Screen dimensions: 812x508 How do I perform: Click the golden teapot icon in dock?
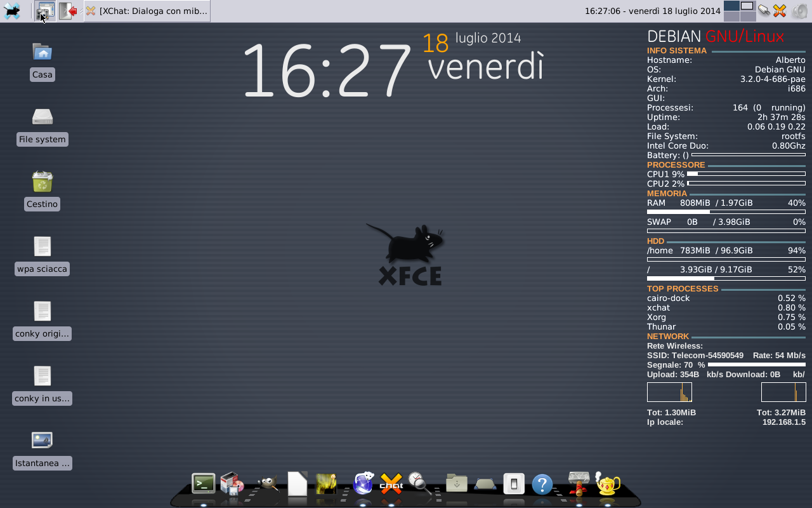(607, 484)
